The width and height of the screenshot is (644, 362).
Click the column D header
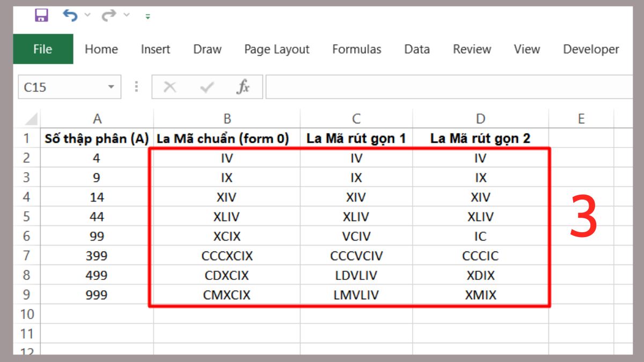480,119
